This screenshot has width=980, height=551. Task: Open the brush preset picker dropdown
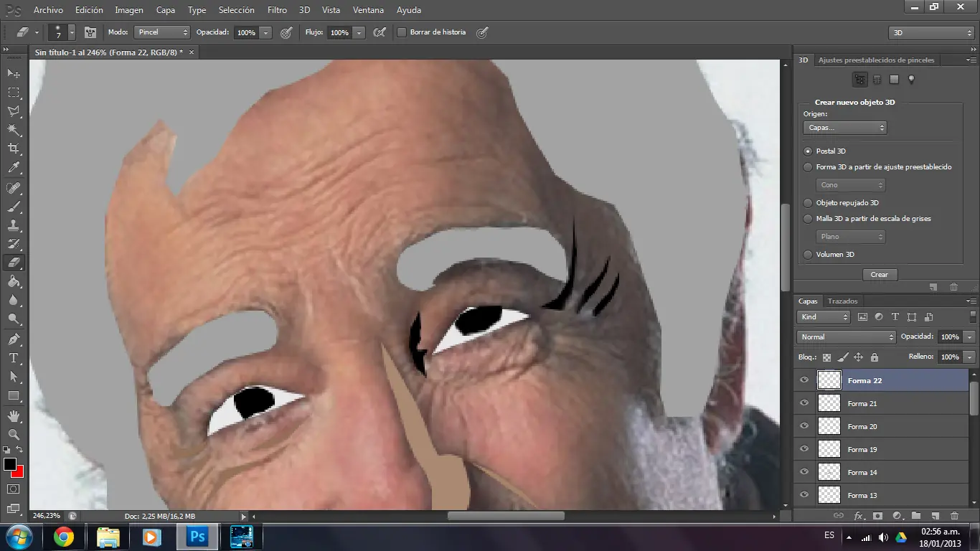tap(72, 32)
